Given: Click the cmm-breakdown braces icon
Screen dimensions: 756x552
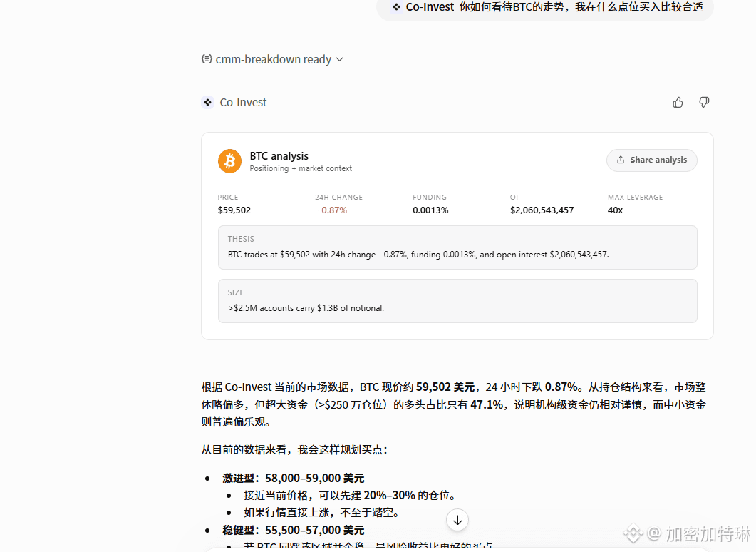Looking at the screenshot, I should coord(207,59).
